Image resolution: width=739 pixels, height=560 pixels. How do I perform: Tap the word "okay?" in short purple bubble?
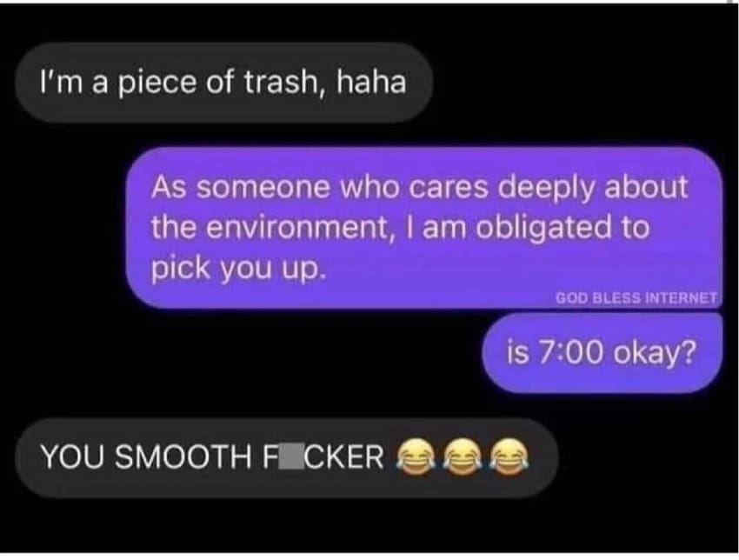click(x=653, y=355)
